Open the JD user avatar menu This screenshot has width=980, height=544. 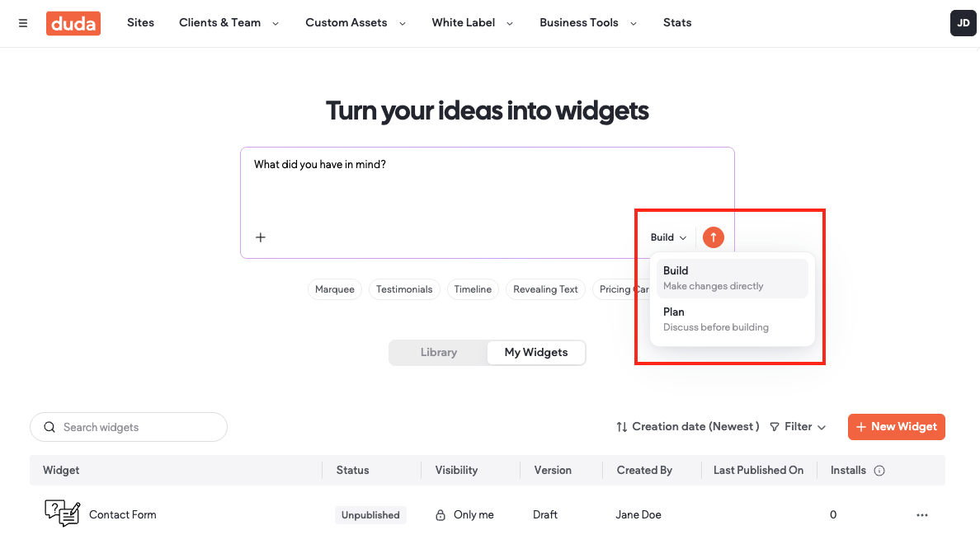point(964,23)
